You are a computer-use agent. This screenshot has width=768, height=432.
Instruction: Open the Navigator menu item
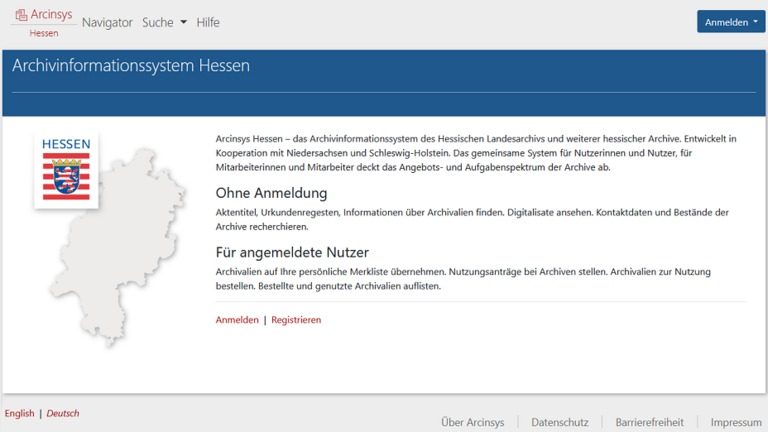point(107,23)
